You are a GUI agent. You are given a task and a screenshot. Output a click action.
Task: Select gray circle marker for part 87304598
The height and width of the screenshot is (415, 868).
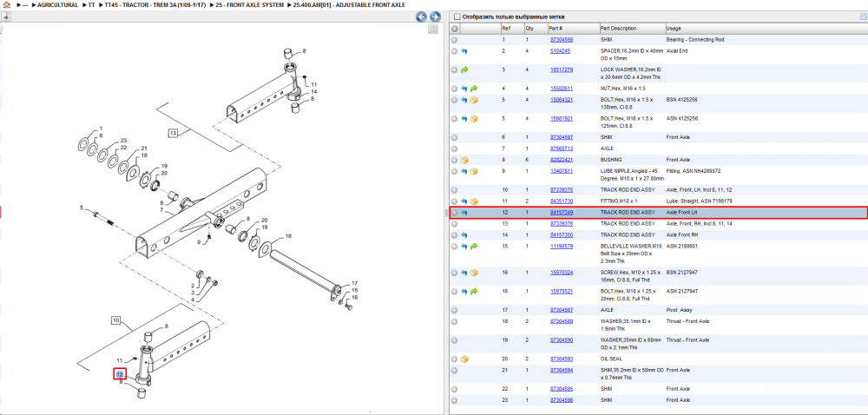pyautogui.click(x=455, y=40)
